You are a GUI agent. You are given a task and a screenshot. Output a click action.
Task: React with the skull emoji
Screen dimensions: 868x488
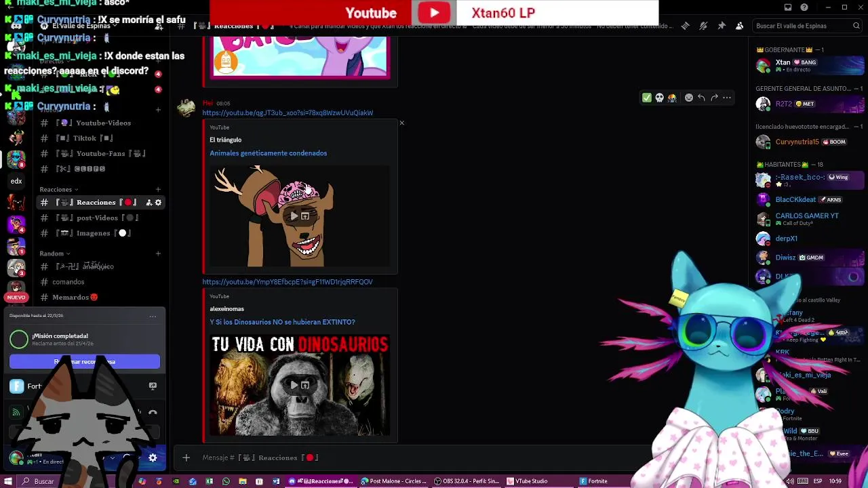click(x=659, y=98)
